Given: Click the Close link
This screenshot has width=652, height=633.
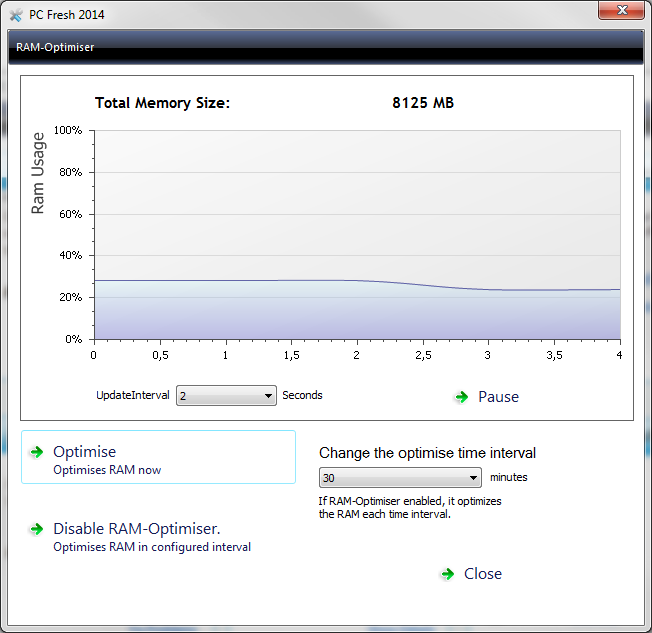Looking at the screenshot, I should point(483,574).
